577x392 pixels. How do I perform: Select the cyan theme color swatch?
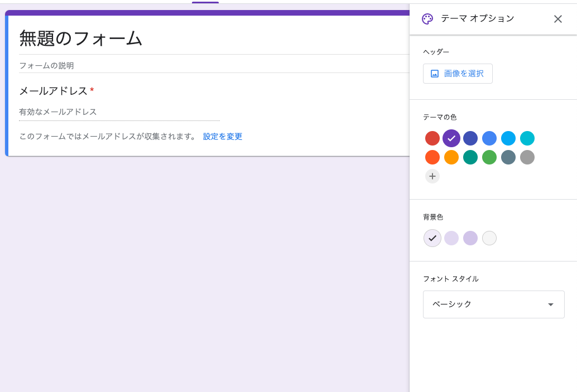527,138
